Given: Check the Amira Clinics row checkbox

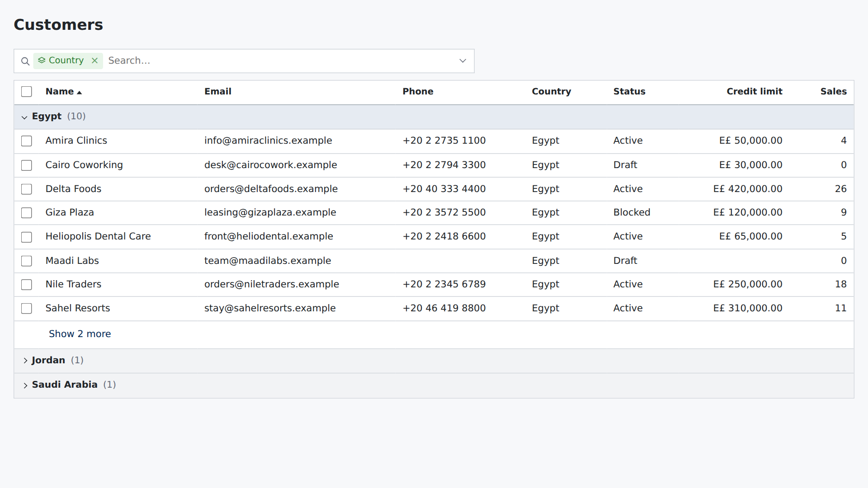Looking at the screenshot, I should coord(27,141).
